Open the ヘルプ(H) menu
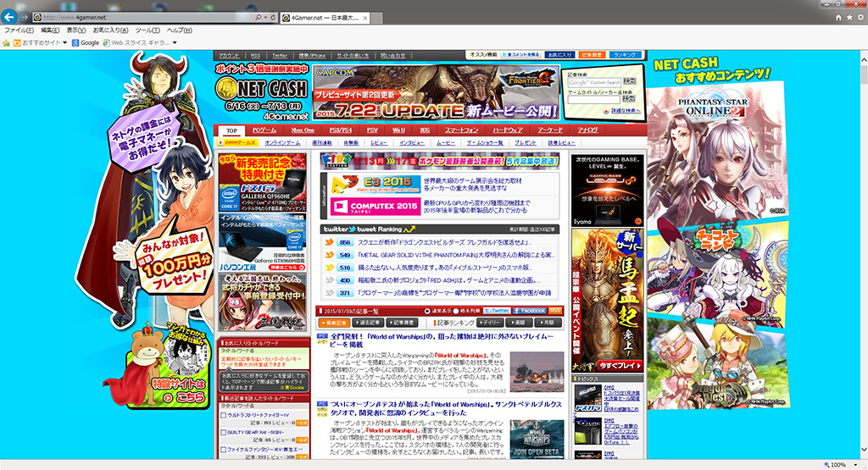This screenshot has width=868, height=470. point(180,30)
